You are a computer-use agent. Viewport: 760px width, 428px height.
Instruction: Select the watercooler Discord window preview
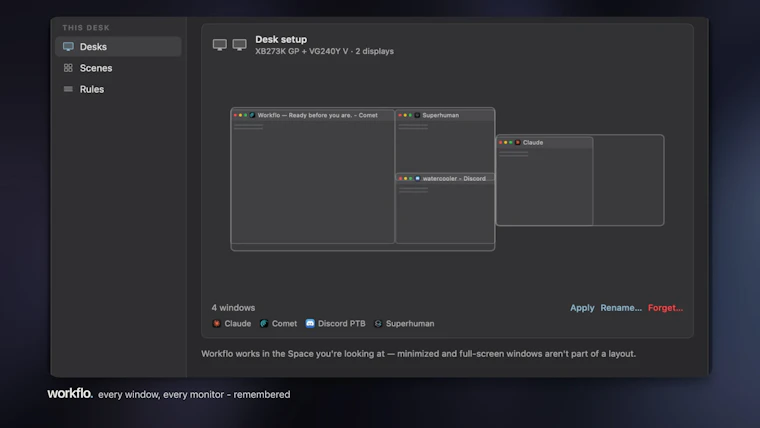click(445, 208)
